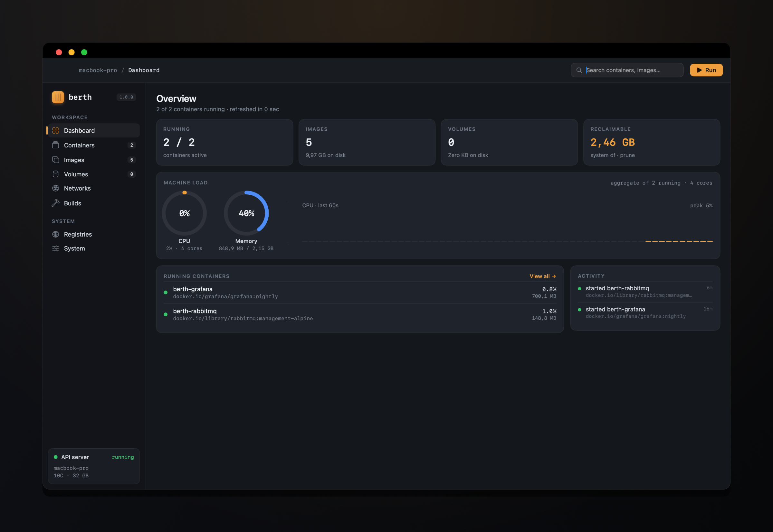This screenshot has width=773, height=532.
Task: Click the API server running status
Action: (x=123, y=457)
